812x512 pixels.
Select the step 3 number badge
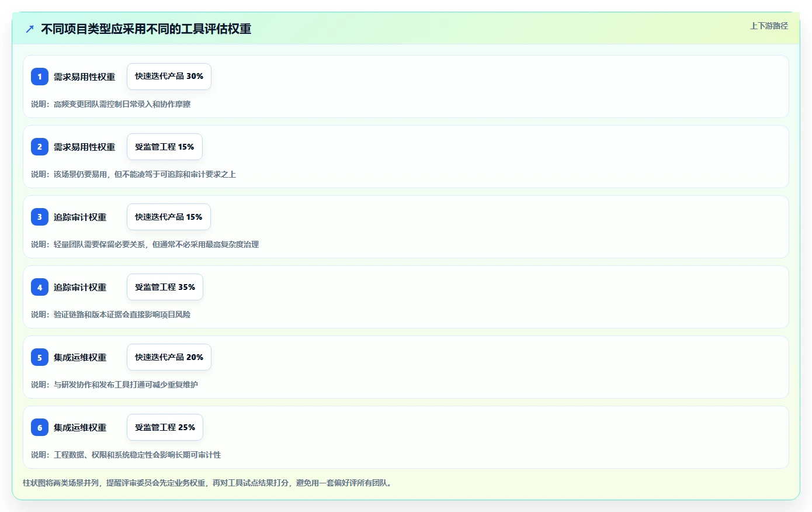click(40, 217)
